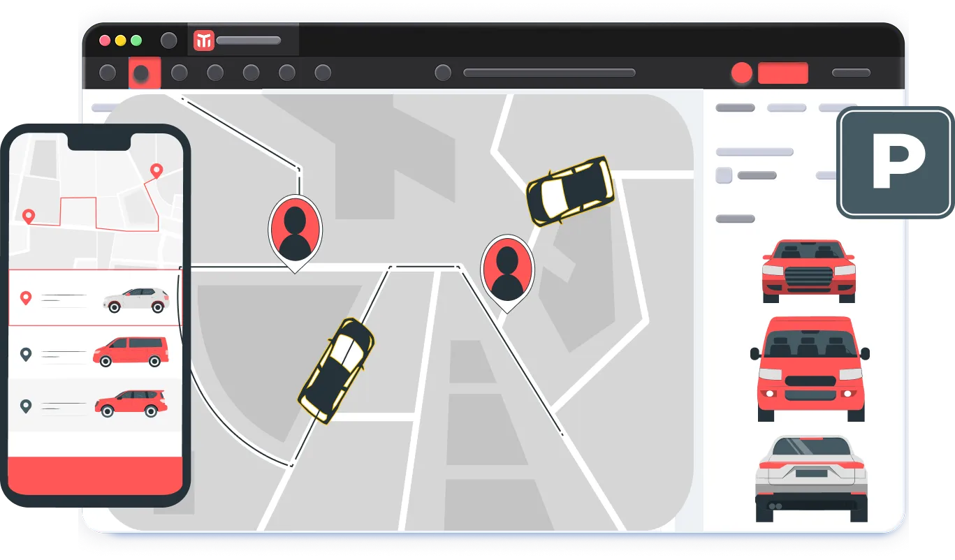Open the first tab in the right panel
This screenshot has height=560, width=955.
735,108
